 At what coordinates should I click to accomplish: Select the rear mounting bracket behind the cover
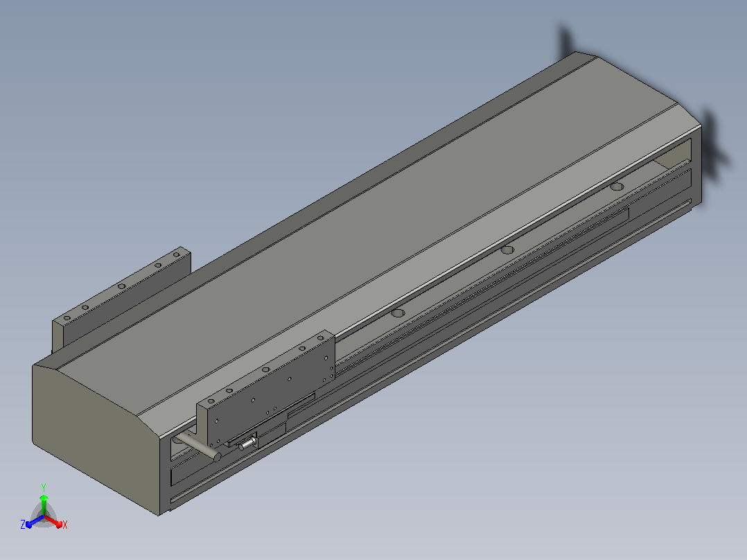(x=121, y=300)
